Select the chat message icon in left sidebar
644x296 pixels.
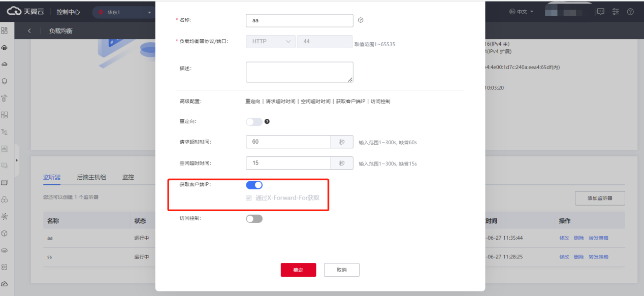click(x=5, y=166)
